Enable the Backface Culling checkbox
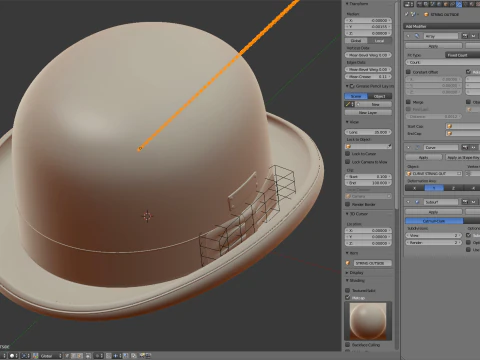The width and height of the screenshot is (480, 360). [x=348, y=345]
